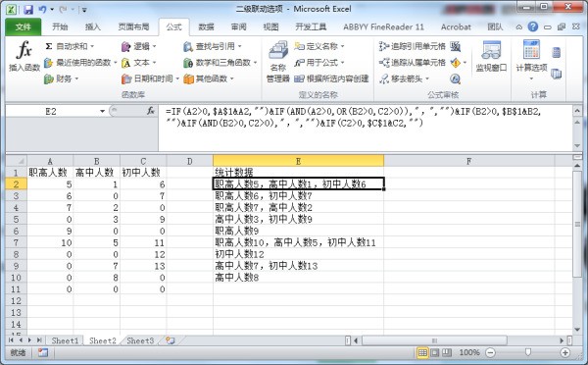Switch to Sheet3 worksheet tab
The width and height of the screenshot is (588, 365).
pyautogui.click(x=140, y=340)
